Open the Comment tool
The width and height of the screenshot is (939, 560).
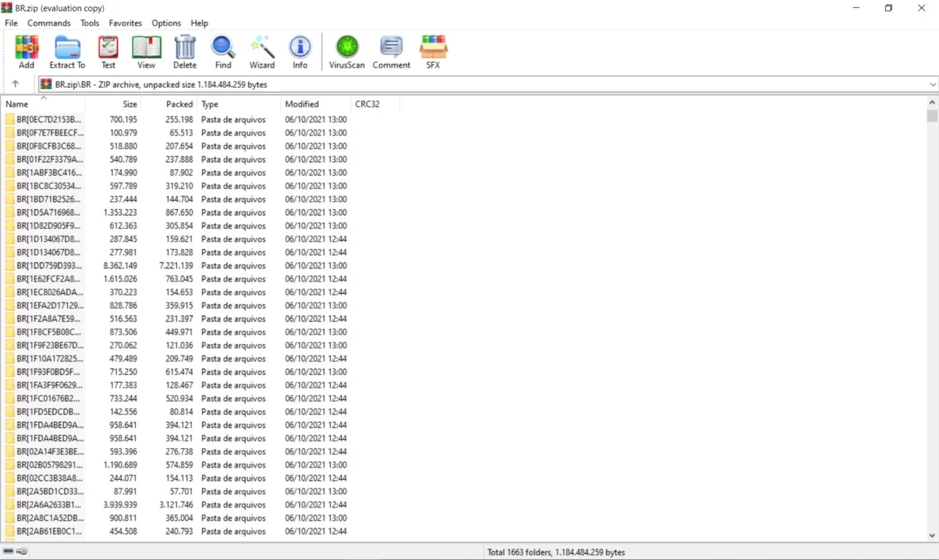391,52
